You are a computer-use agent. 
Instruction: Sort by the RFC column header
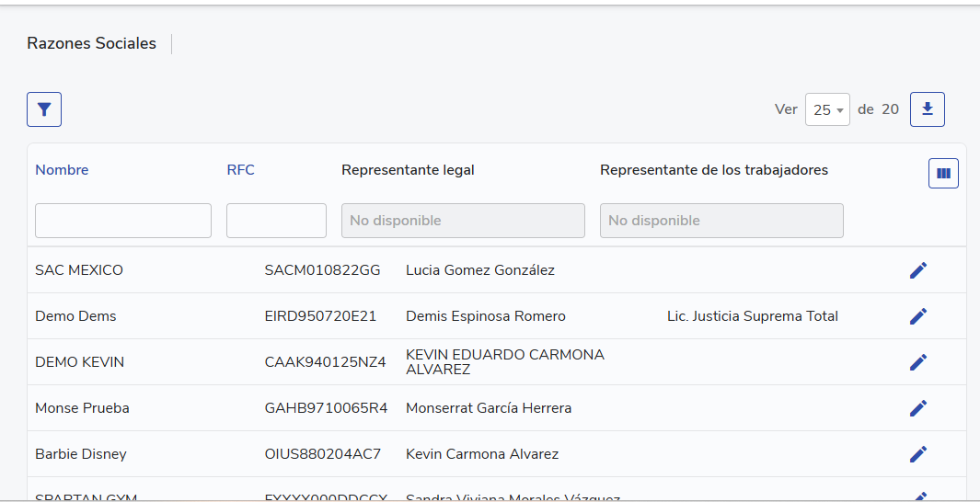(240, 170)
